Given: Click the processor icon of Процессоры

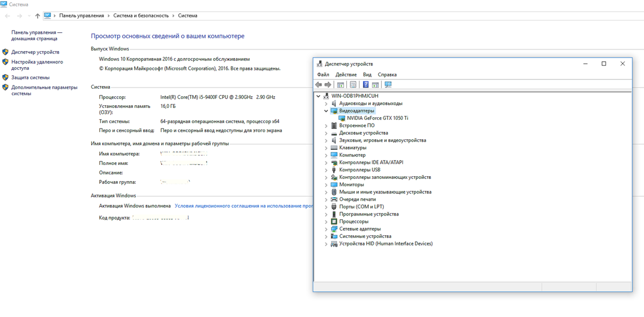Looking at the screenshot, I should point(334,221).
